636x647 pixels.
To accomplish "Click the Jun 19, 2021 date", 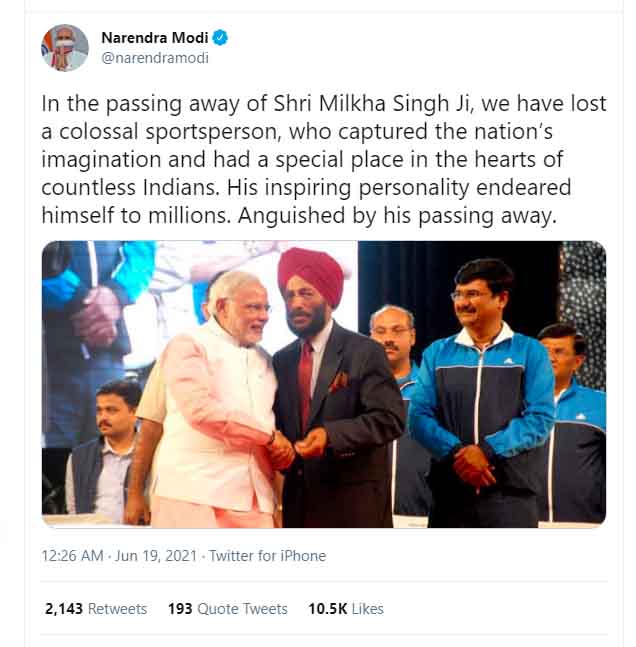I will (x=156, y=556).
